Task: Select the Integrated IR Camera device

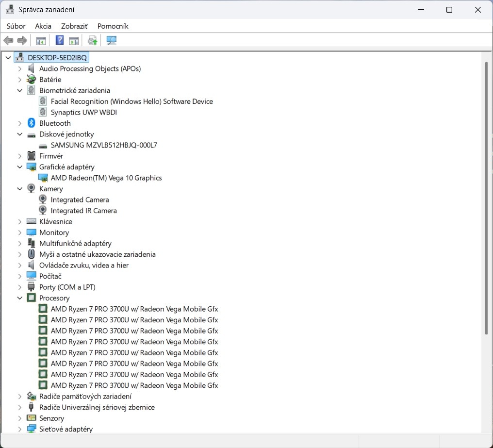Action: 83,211
